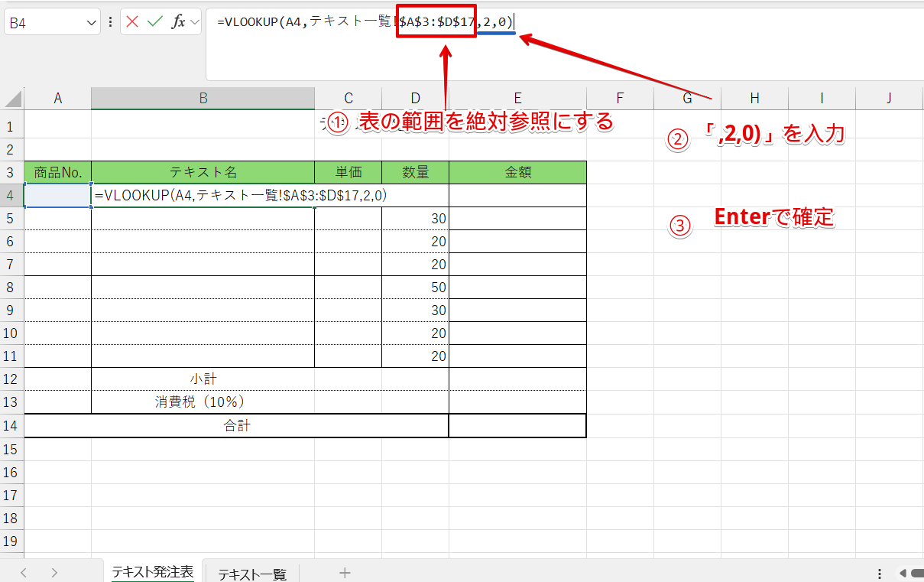This screenshot has height=582, width=924.
Task: Select column J header
Action: [x=889, y=98]
